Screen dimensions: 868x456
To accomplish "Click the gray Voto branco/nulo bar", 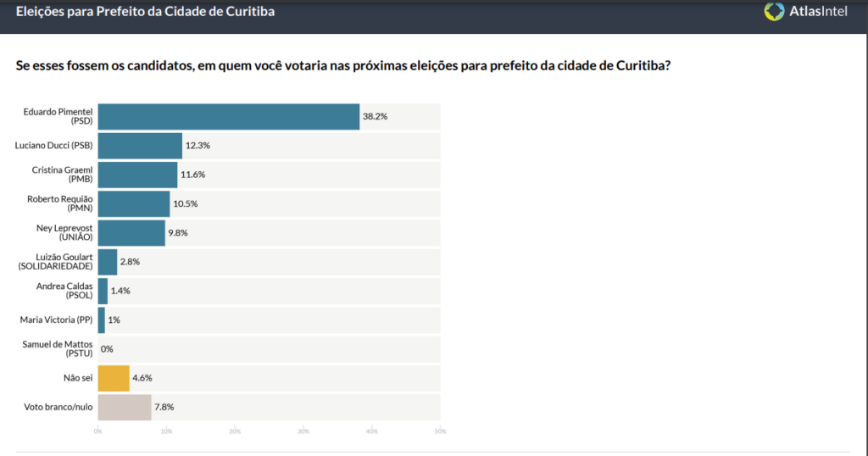I will click(x=125, y=408).
